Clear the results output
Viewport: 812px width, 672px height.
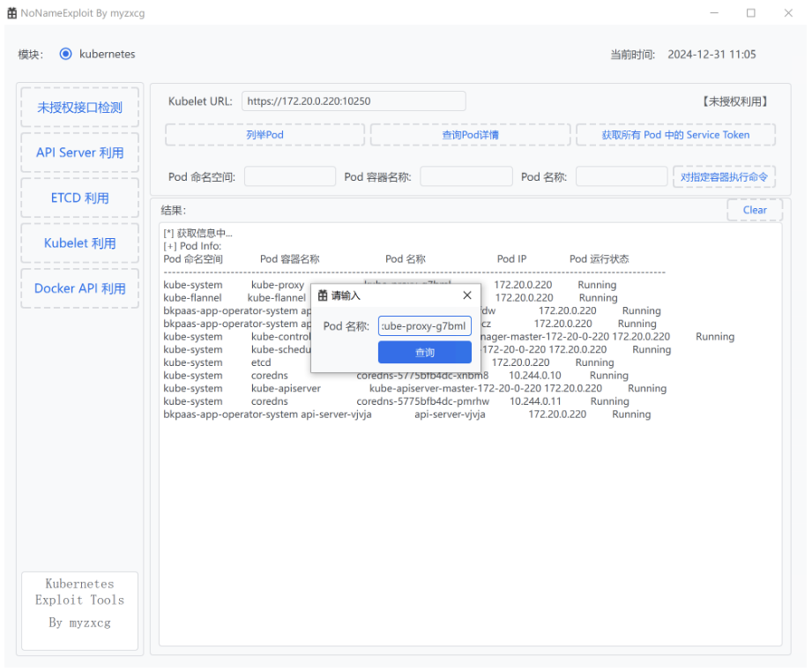tap(755, 210)
